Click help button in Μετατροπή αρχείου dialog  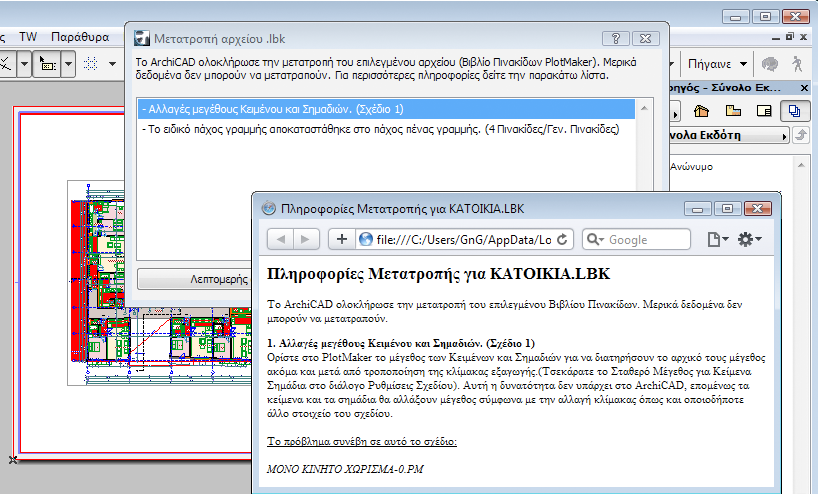click(616, 38)
